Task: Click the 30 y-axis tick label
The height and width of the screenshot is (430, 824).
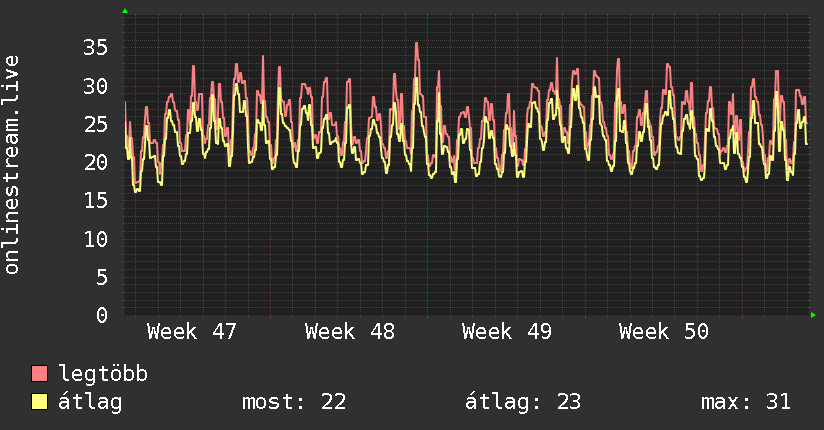Action: click(x=95, y=86)
